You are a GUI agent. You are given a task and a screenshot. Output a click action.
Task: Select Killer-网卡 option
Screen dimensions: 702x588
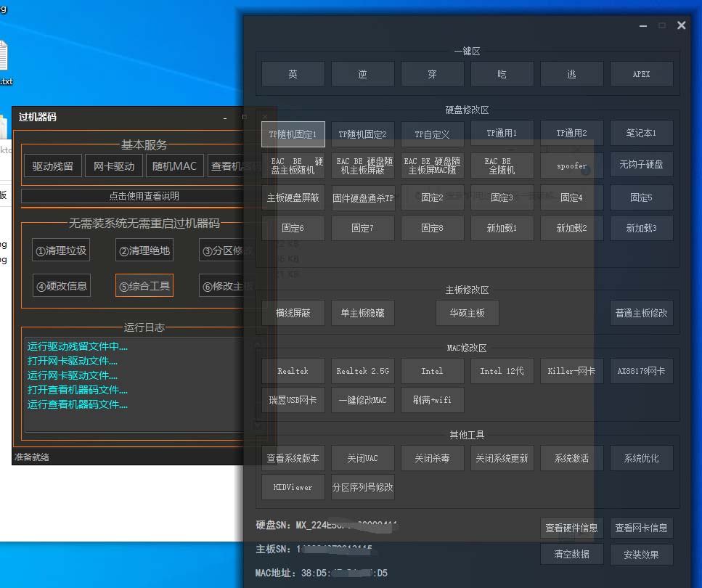(x=572, y=371)
